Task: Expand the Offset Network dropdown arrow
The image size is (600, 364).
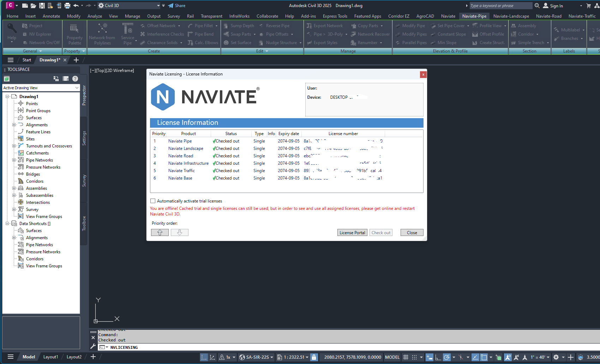Action: pos(179,26)
